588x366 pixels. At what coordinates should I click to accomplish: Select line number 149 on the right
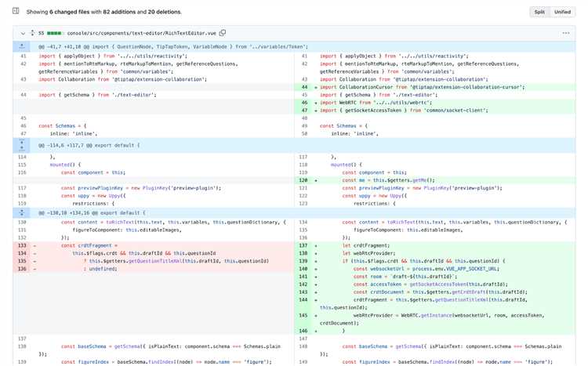(303, 362)
